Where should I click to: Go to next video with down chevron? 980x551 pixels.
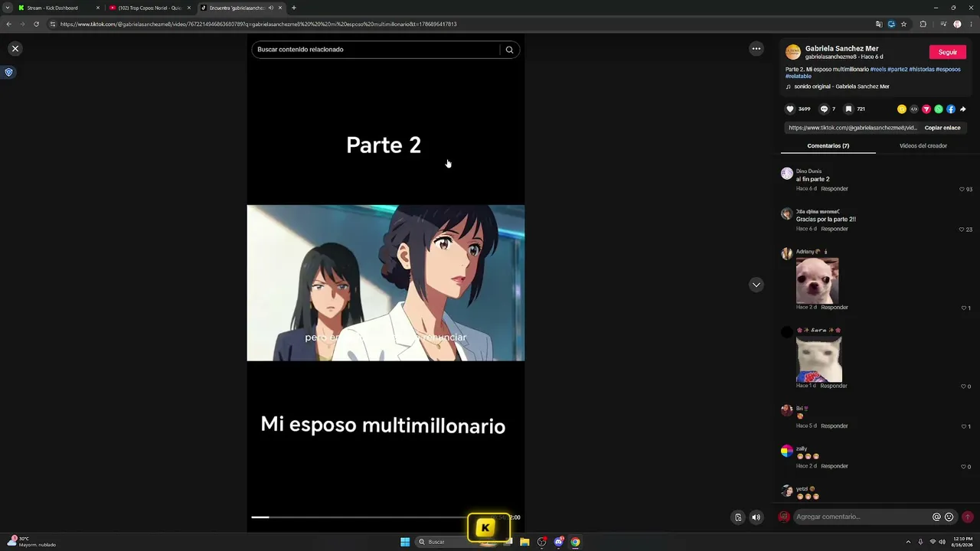(x=756, y=285)
